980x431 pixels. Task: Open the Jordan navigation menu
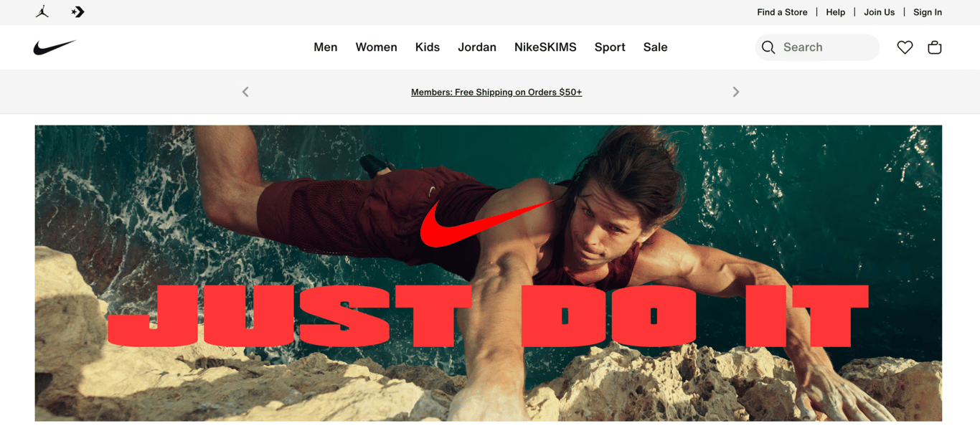(476, 47)
